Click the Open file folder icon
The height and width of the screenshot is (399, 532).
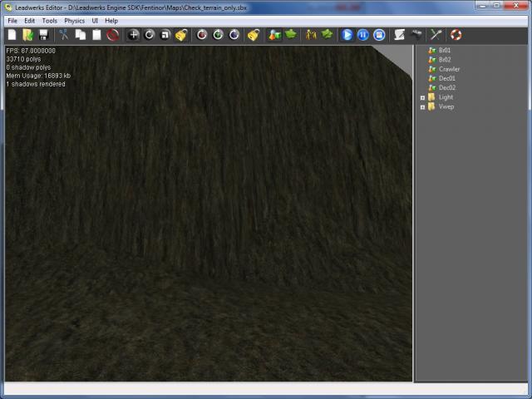coord(27,35)
